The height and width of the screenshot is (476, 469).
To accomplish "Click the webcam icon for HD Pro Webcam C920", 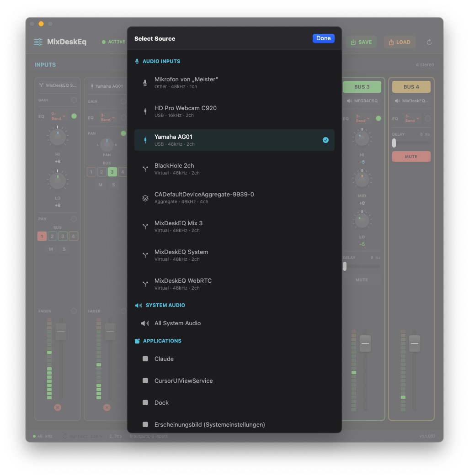I will coord(145,111).
